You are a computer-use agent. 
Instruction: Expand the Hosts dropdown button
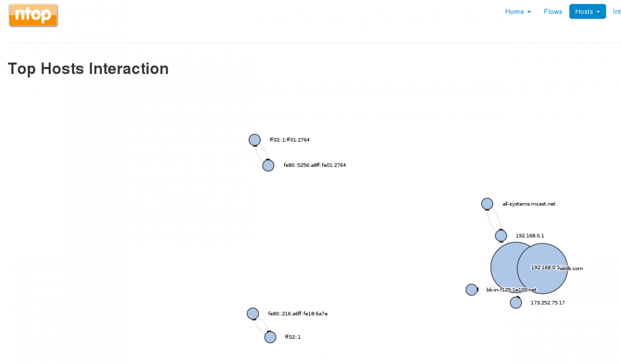[x=587, y=11]
